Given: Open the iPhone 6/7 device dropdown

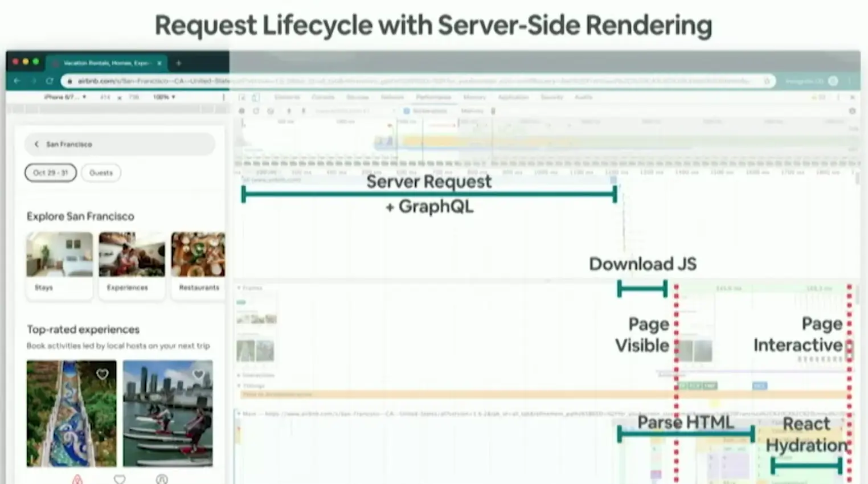Looking at the screenshot, I should [65, 97].
